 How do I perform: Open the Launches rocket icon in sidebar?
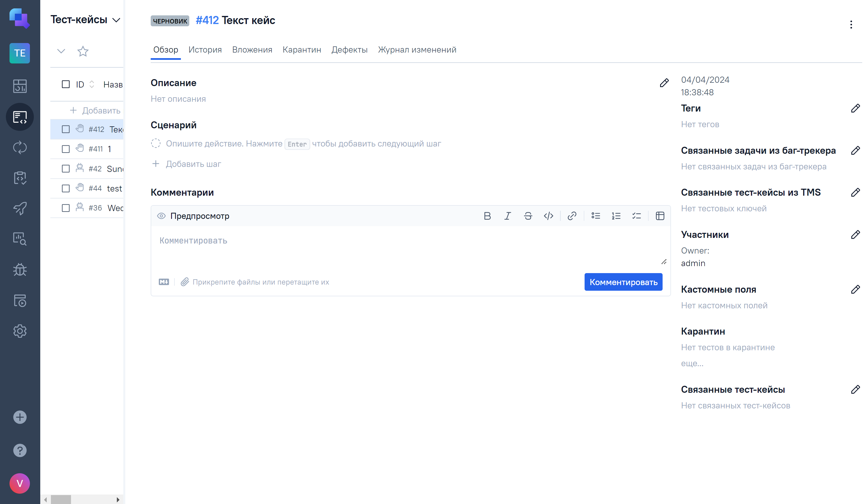tap(20, 208)
